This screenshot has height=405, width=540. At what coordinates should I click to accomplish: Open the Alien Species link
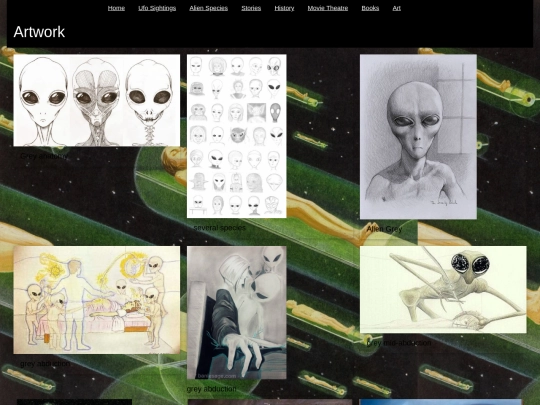pyautogui.click(x=208, y=8)
